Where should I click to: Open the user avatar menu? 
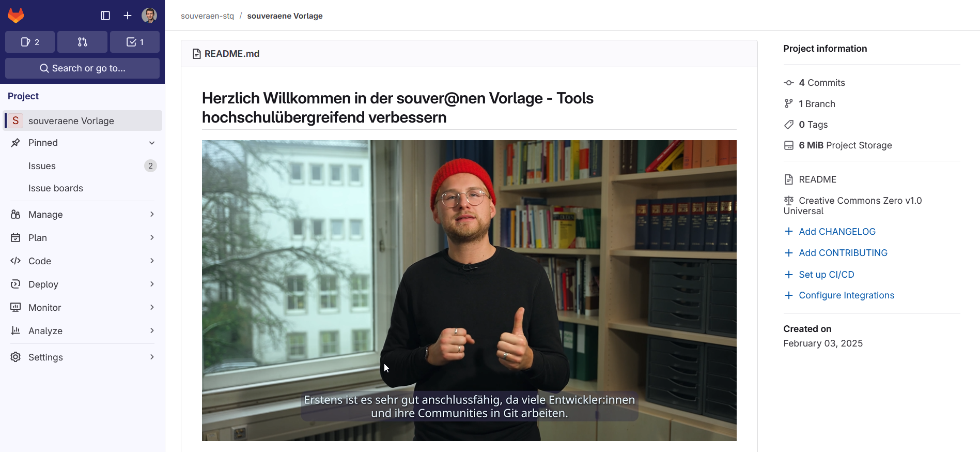tap(149, 16)
